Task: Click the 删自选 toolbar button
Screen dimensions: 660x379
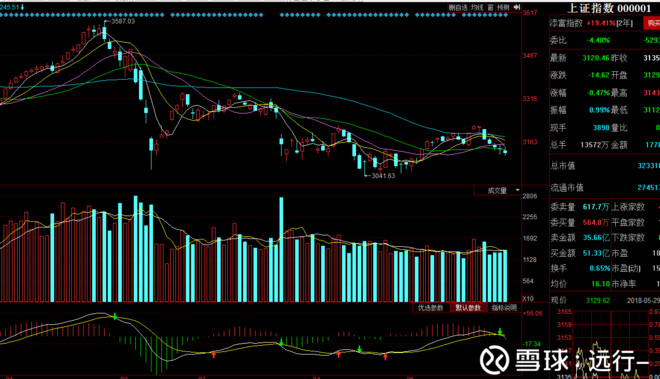Action: pyautogui.click(x=458, y=8)
